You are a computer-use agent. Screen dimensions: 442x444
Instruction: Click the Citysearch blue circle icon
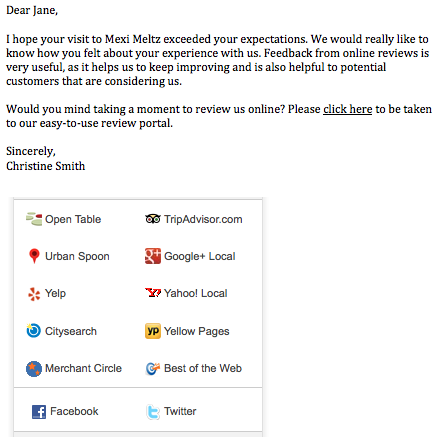(x=34, y=331)
